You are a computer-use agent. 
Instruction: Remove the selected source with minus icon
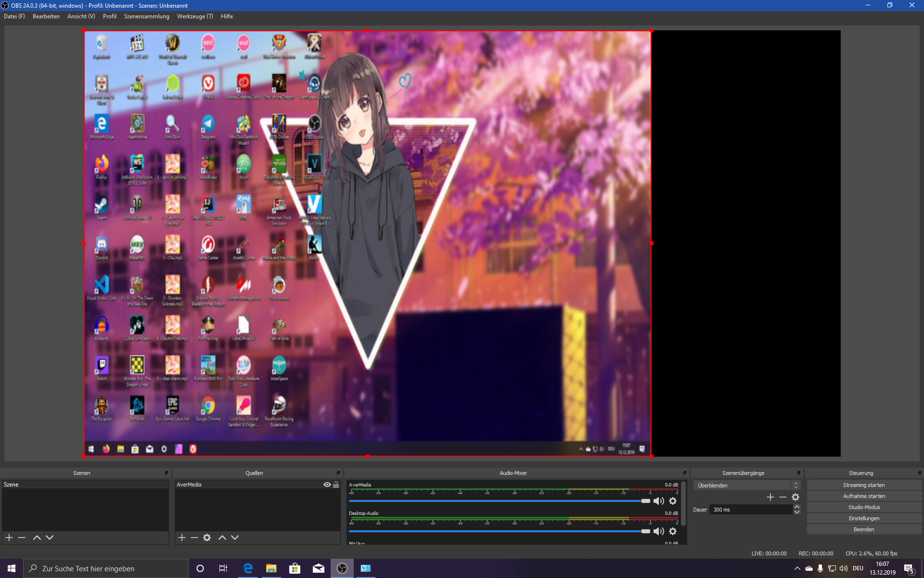click(194, 538)
